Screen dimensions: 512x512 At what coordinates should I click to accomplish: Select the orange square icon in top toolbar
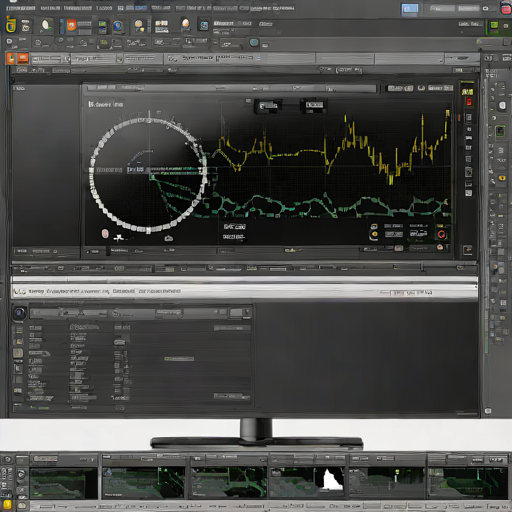71,25
